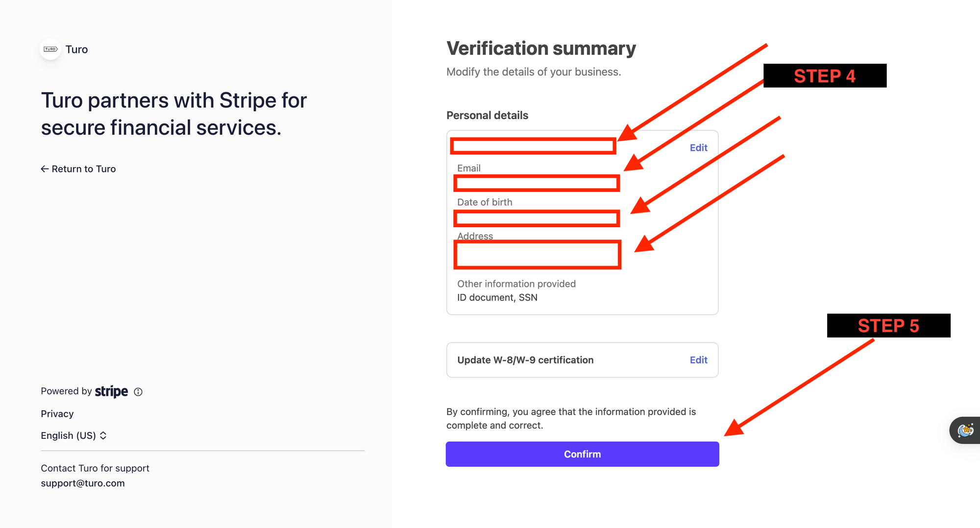
Task: Click the Stripe info circle icon
Action: [138, 392]
